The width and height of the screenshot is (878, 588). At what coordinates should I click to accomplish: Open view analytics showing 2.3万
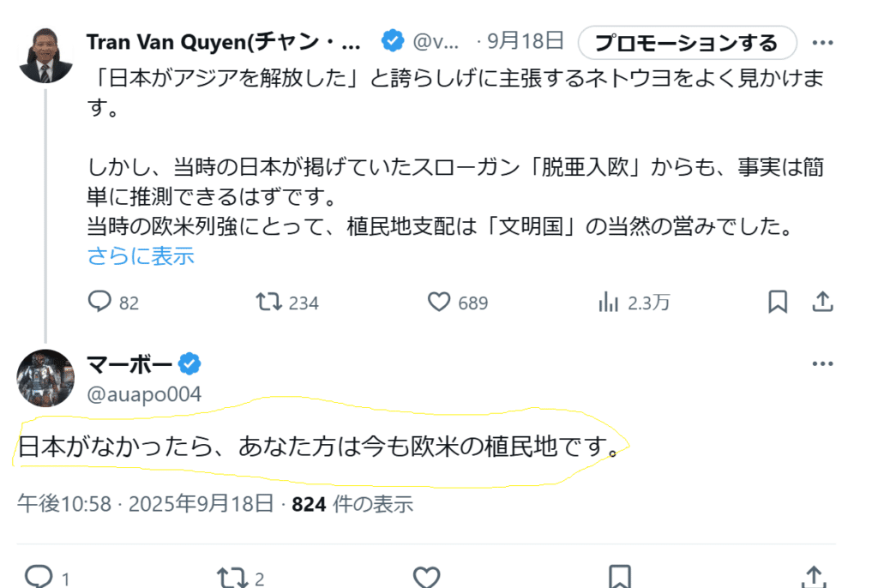coord(609,302)
